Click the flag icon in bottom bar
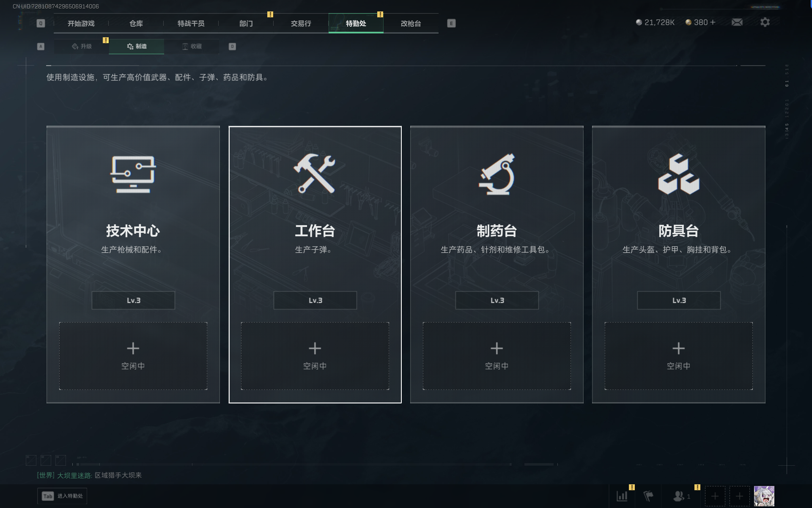Screen dimensions: 812x508 pos(648,496)
